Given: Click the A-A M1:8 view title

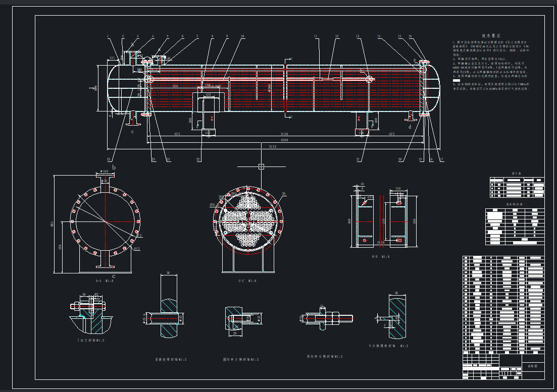Looking at the screenshot, I should coord(105,281).
